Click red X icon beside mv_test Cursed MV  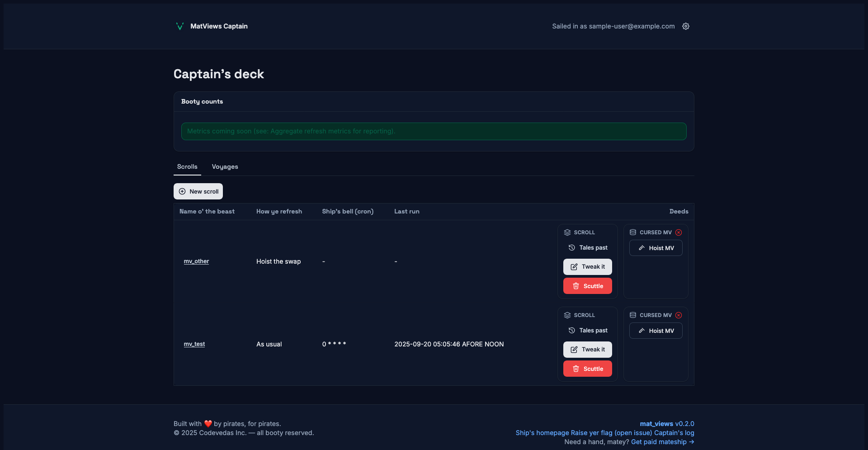point(679,315)
